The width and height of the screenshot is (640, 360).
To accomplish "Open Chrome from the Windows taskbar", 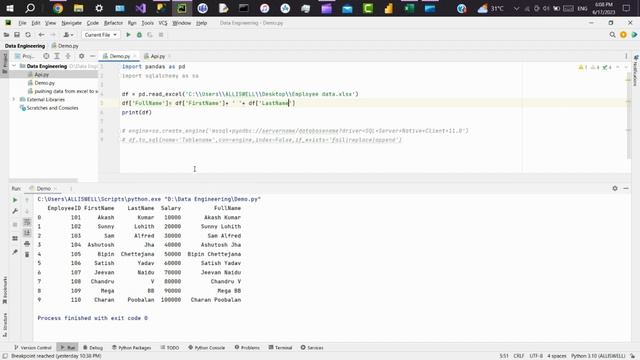I will pos(58,8).
